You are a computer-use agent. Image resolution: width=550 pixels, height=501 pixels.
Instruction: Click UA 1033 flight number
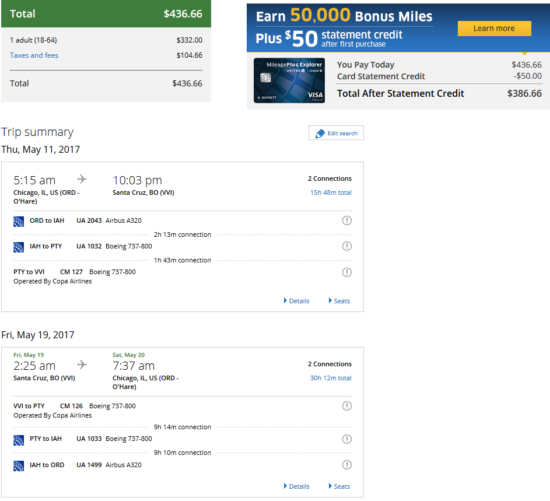click(89, 439)
